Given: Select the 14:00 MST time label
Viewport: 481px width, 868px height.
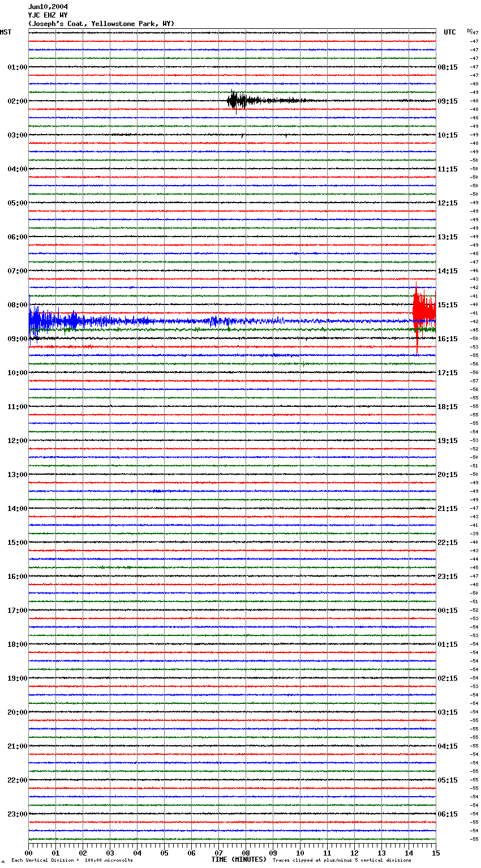Looking at the screenshot, I should point(18,509).
